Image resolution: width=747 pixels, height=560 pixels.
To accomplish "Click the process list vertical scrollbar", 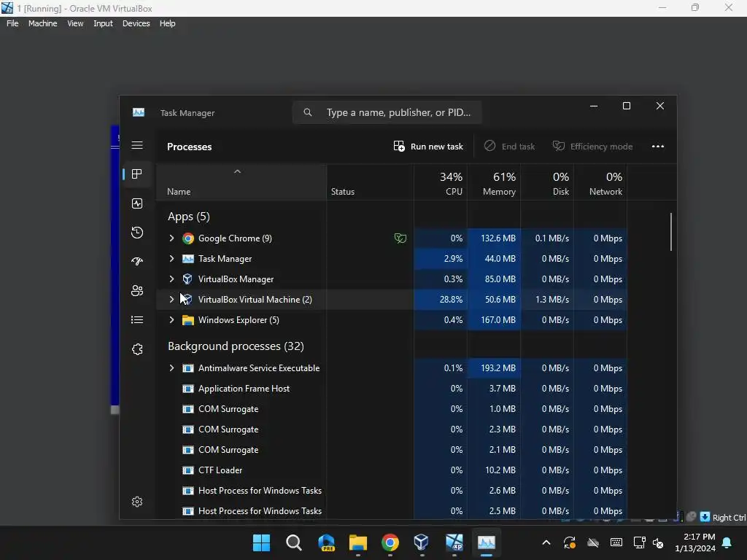I will (x=671, y=232).
